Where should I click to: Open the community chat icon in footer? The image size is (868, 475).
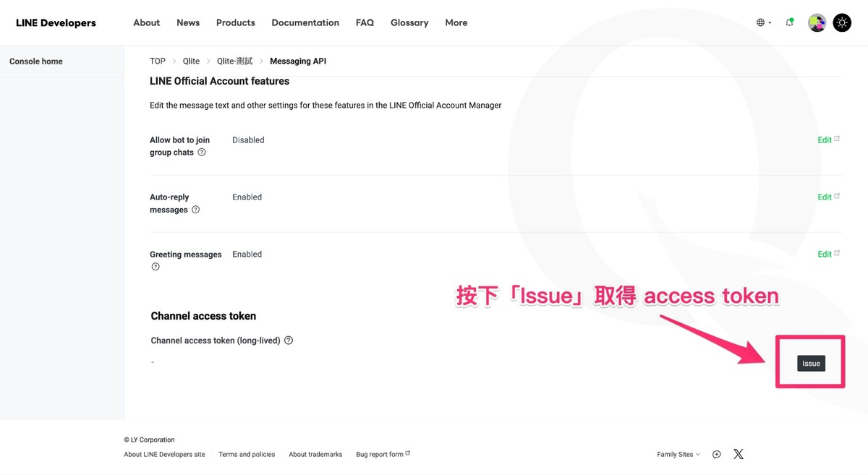(716, 455)
